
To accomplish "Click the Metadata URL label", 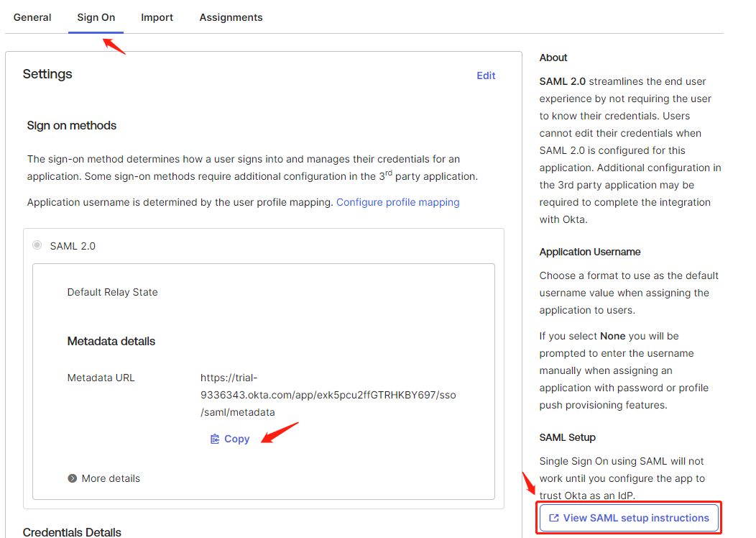I will pos(101,378).
